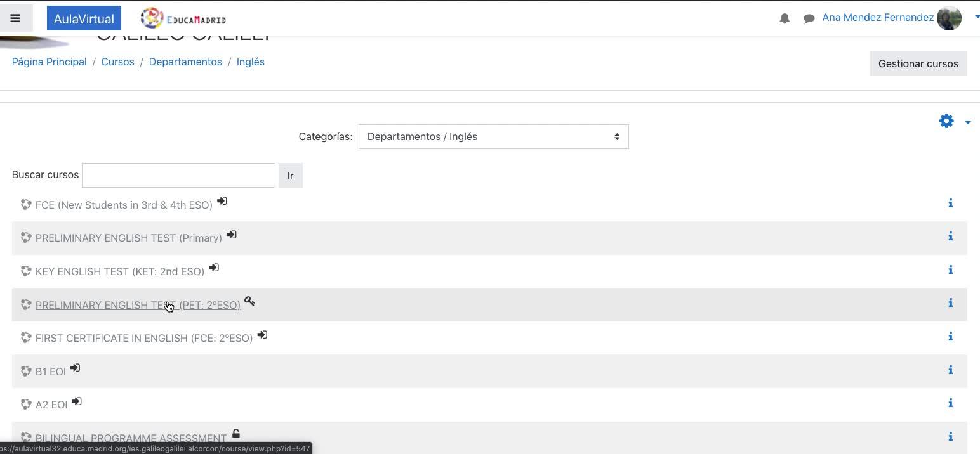Open the notifications bell
Image resolution: width=980 pixels, height=454 pixels.
(785, 18)
